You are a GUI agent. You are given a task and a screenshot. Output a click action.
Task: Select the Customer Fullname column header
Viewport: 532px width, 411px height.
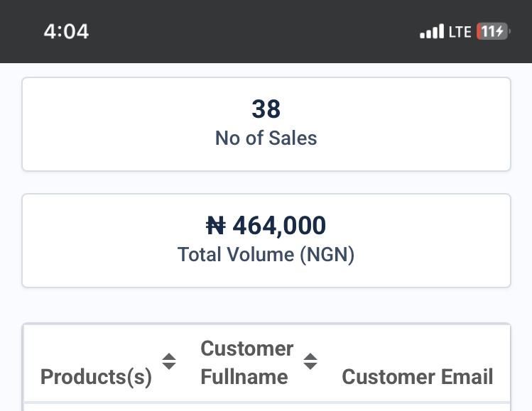point(246,363)
